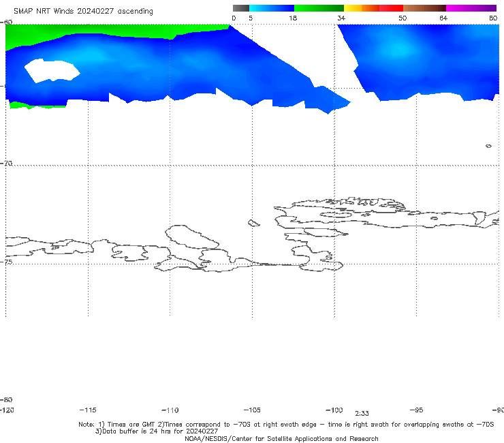Pick the yellow segment of the color scale
Viewport: 504px width, 443px height.
pos(353,8)
